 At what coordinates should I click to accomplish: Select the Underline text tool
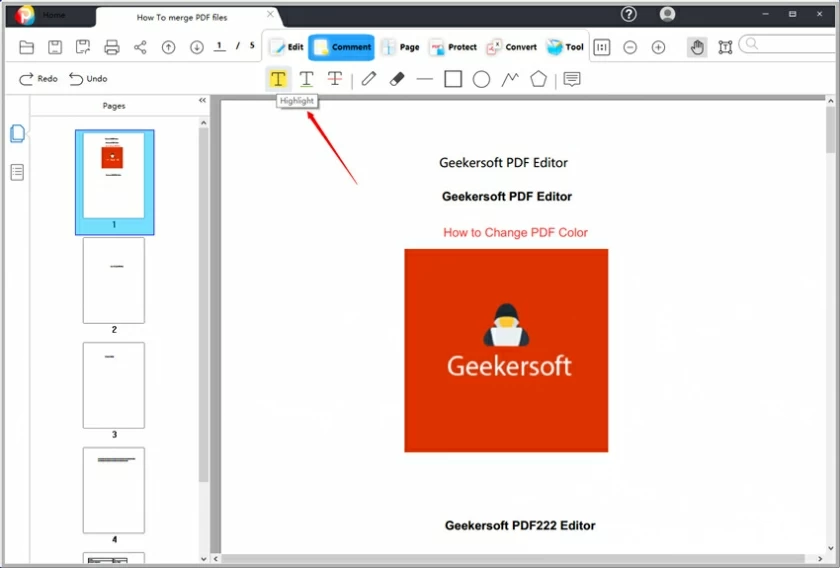tap(306, 79)
